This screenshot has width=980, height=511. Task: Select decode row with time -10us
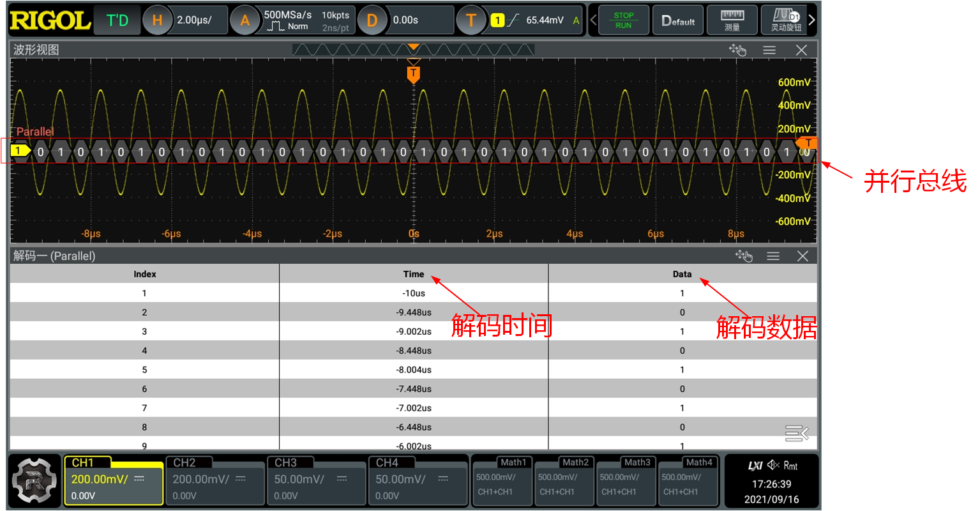(x=414, y=293)
